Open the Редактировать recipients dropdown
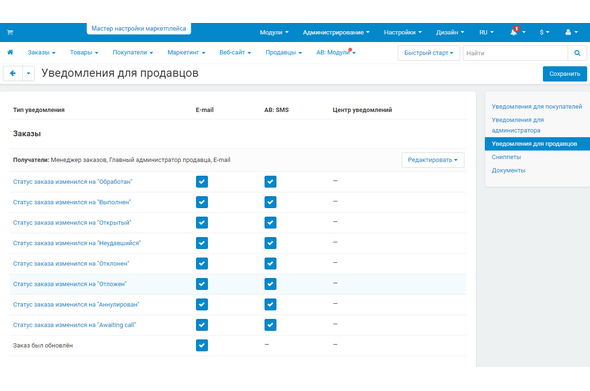 point(433,160)
